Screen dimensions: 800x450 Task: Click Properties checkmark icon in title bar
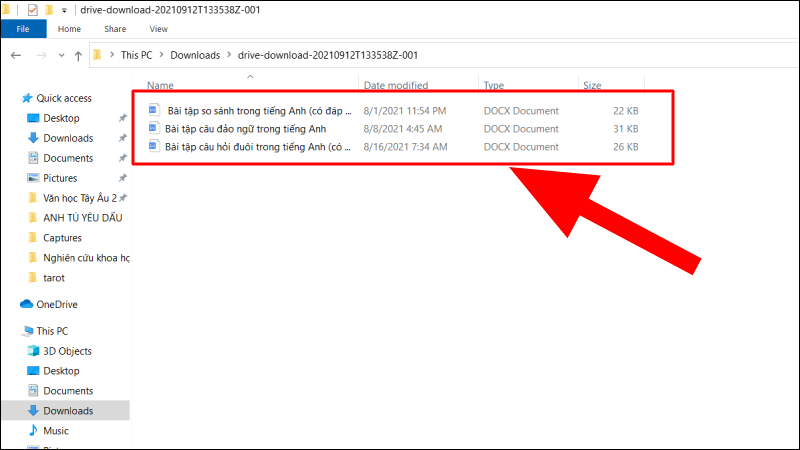[32, 10]
